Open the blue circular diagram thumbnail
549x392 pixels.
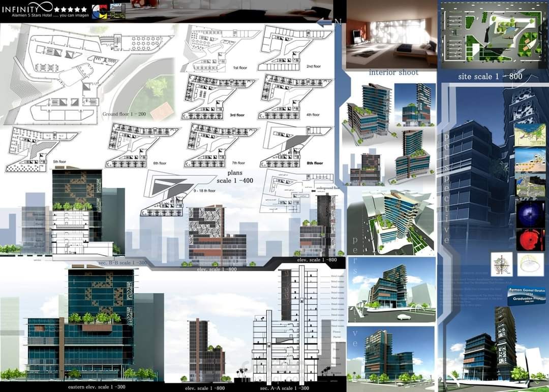point(530,214)
